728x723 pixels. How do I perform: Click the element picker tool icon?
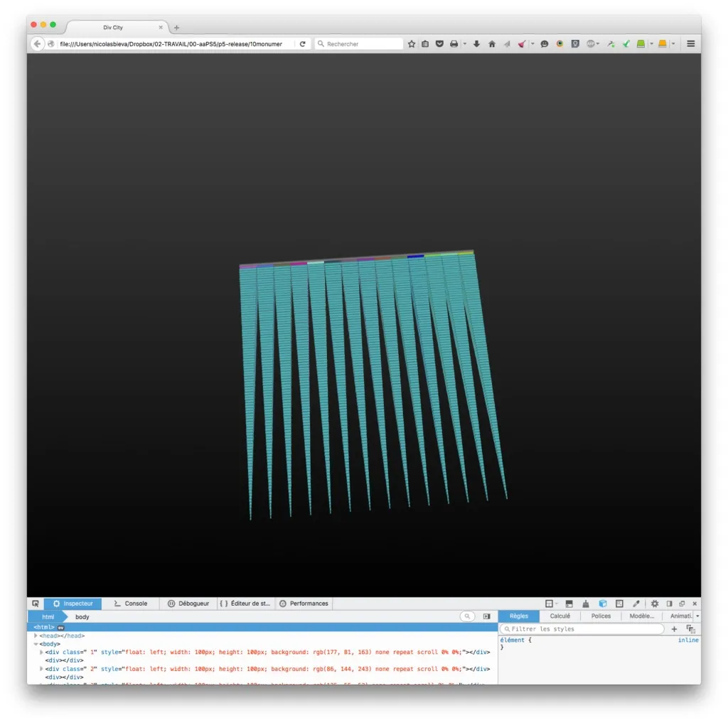[x=36, y=604]
